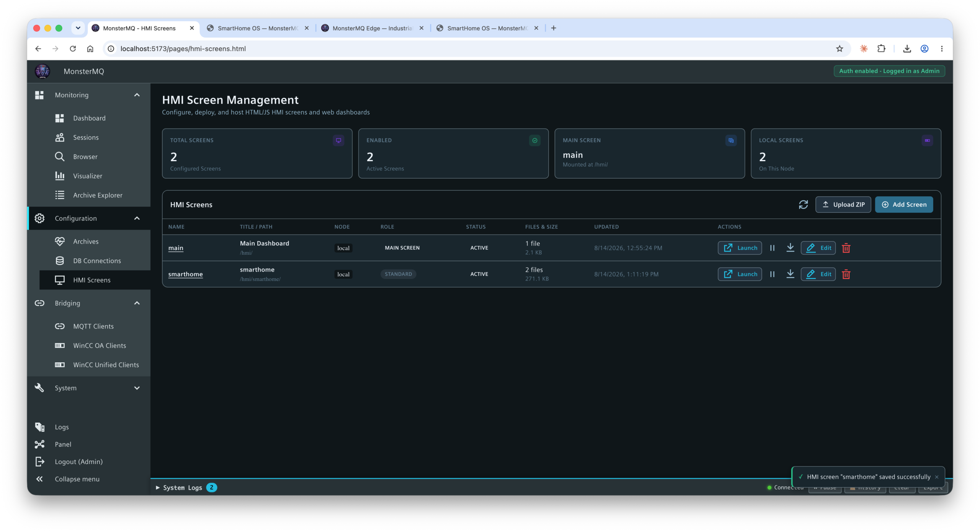Edit the smarthome screen
Screen dimensions: 980x531
(x=818, y=274)
